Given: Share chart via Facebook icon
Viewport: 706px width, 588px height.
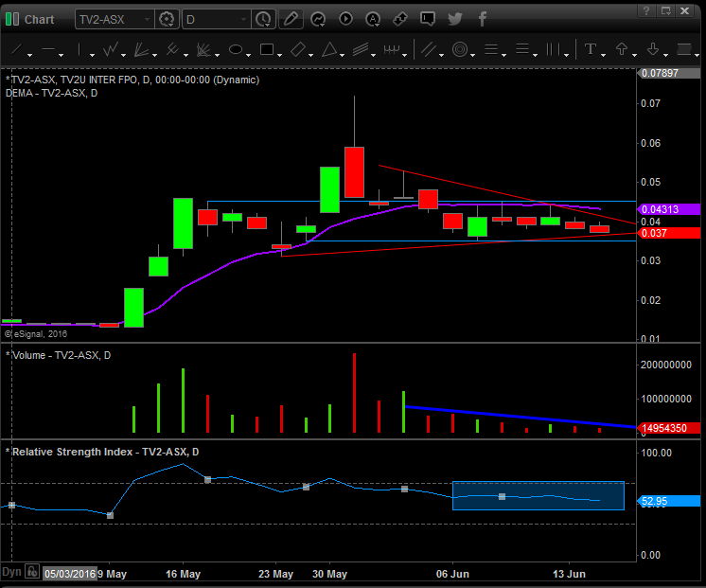Looking at the screenshot, I should [483, 19].
